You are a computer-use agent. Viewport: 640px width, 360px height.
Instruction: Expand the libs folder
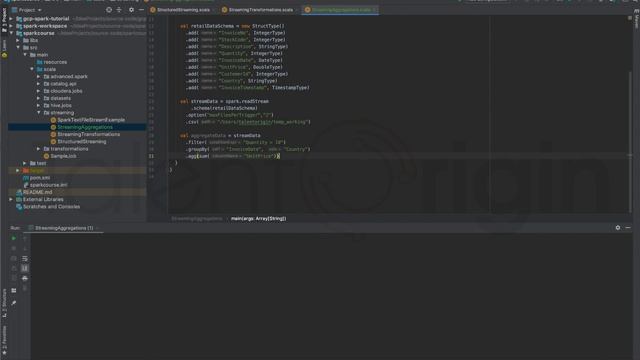click(x=18, y=40)
